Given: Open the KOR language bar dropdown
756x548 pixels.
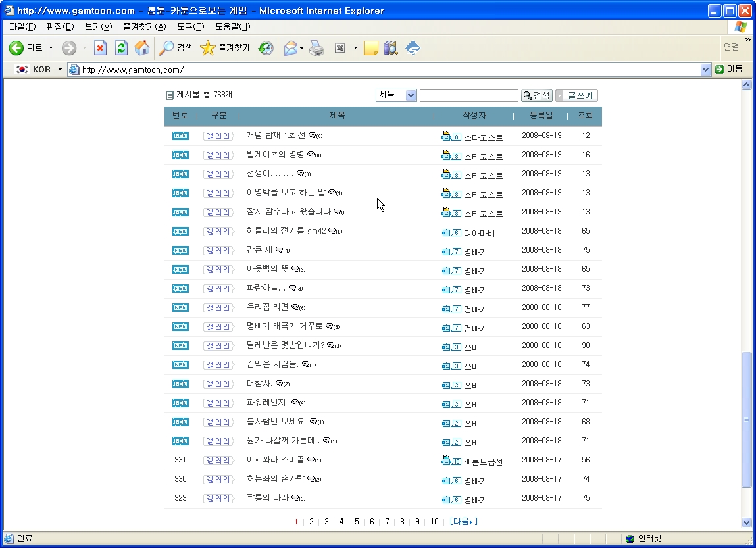Looking at the screenshot, I should point(60,70).
